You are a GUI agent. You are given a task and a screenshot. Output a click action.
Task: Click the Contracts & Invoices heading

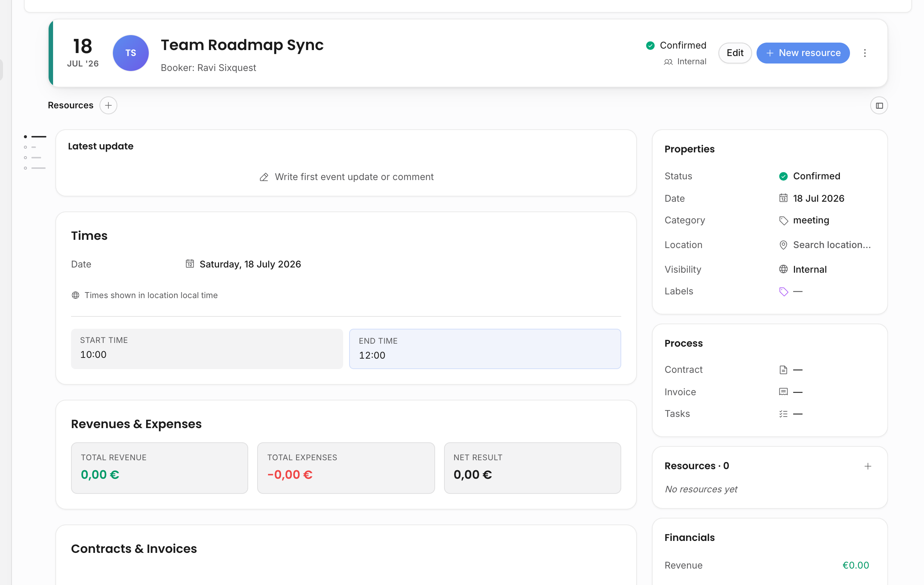click(x=133, y=548)
